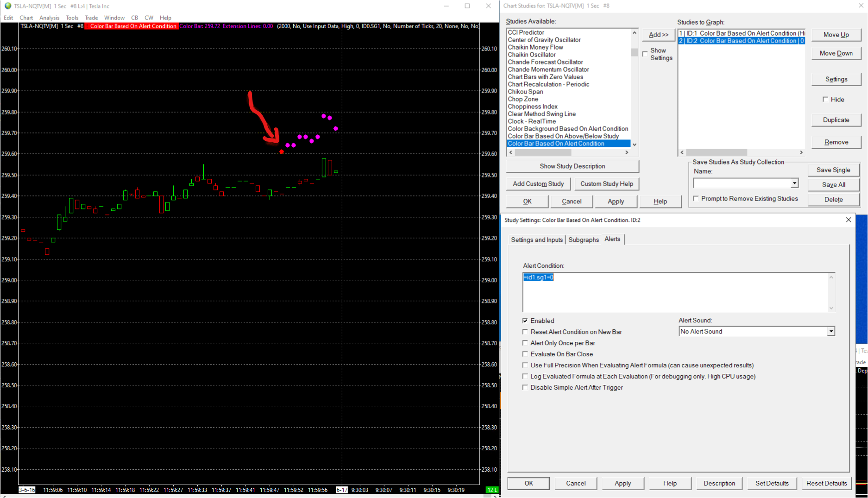The height and width of the screenshot is (498, 868).
Task: Open the CB menu
Action: pyautogui.click(x=135, y=18)
